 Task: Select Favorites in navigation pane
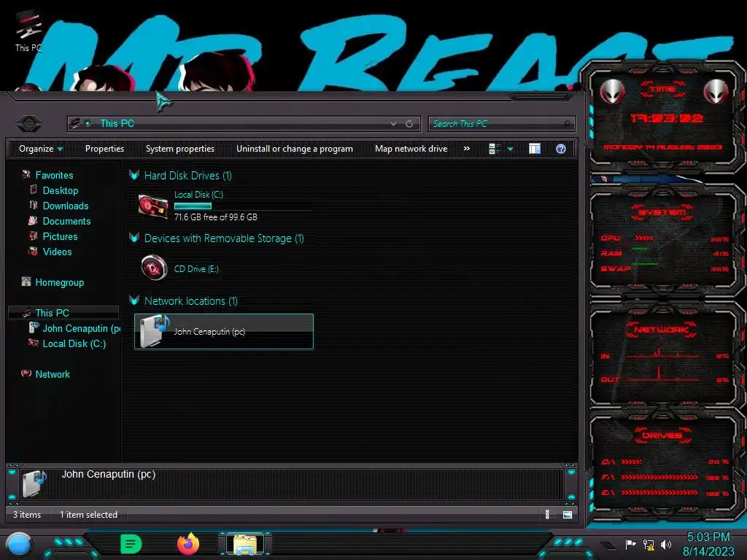tap(54, 175)
